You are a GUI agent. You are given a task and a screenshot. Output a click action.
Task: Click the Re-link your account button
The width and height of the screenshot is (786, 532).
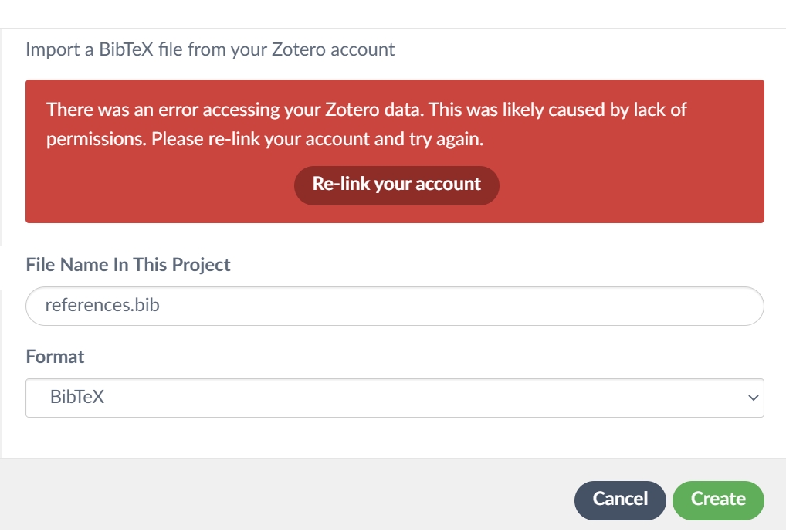[396, 185]
